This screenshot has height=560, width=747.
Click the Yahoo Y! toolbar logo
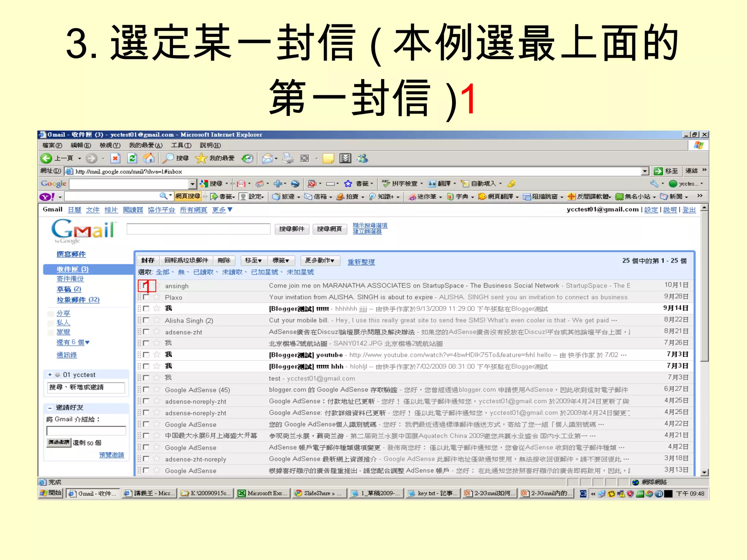coord(47,197)
